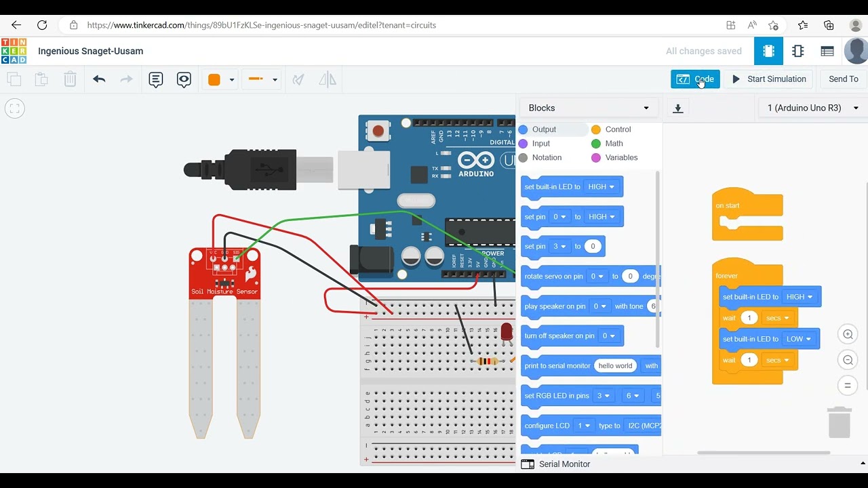Go back using browser back arrow

16,25
